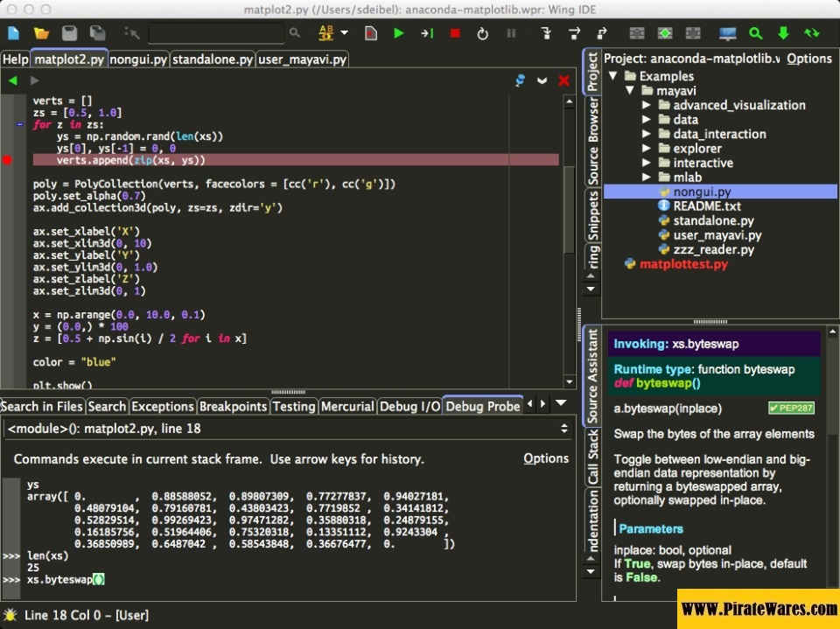This screenshot has width=840, height=629.
Task: Click the Open File folder icon
Action: (41, 33)
